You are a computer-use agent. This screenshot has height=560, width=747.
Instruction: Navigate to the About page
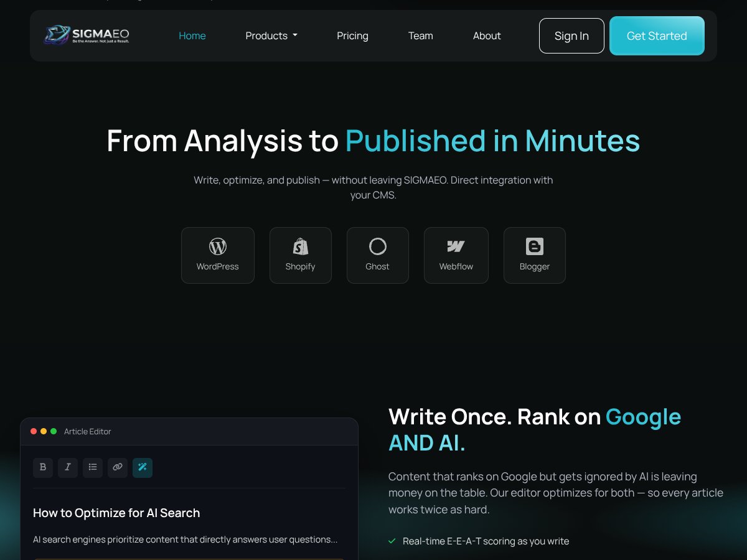(487, 36)
